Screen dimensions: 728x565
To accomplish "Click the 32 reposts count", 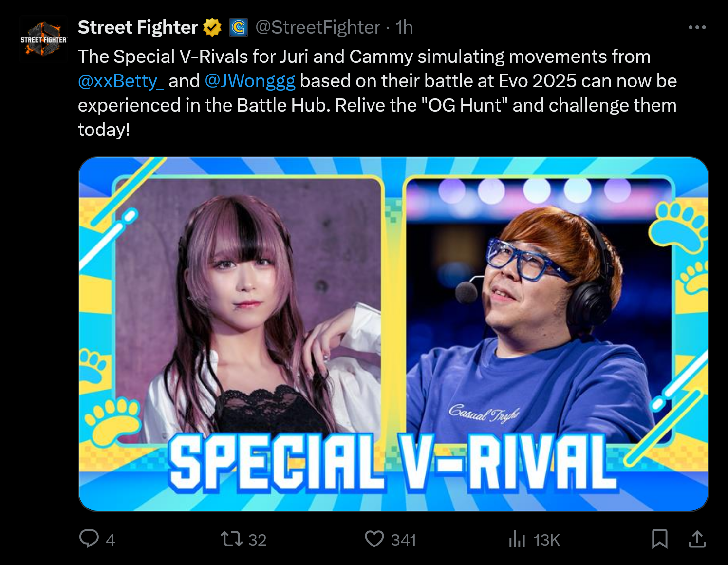I will (x=257, y=540).
